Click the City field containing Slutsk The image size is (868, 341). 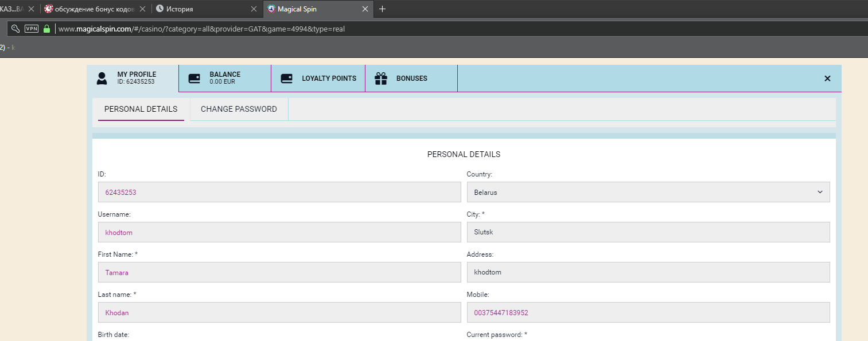[x=648, y=232]
